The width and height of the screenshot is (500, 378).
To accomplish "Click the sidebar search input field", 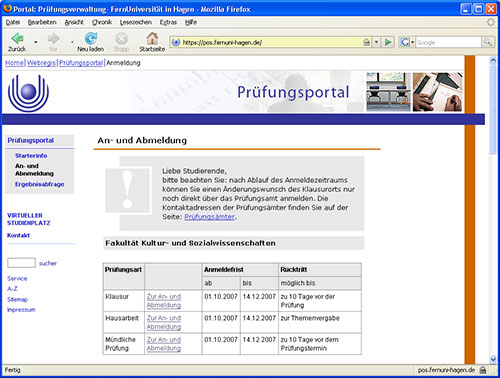I will pyautogui.click(x=21, y=263).
